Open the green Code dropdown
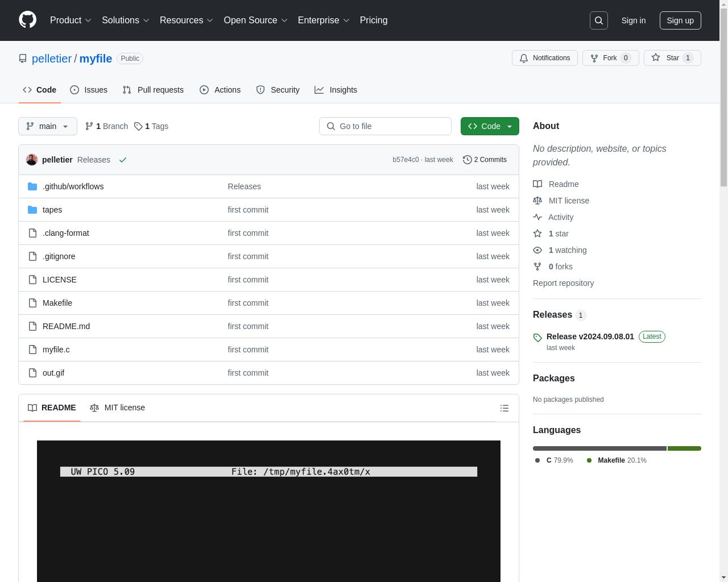This screenshot has height=582, width=728. click(x=490, y=126)
